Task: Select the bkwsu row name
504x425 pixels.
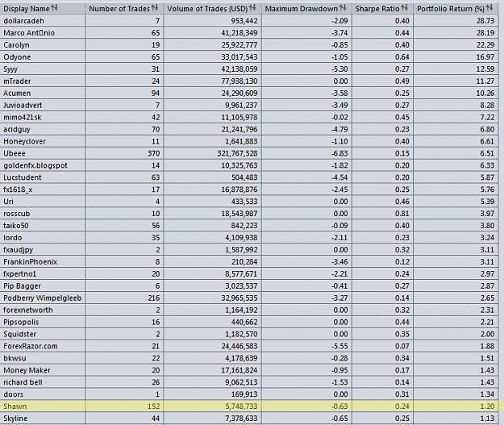Action: [x=15, y=358]
